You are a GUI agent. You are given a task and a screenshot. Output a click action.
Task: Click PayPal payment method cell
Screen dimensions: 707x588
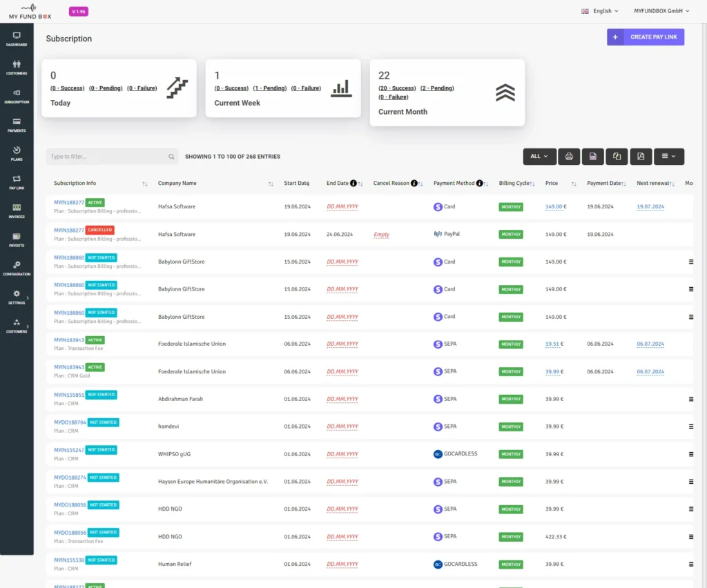(x=447, y=234)
